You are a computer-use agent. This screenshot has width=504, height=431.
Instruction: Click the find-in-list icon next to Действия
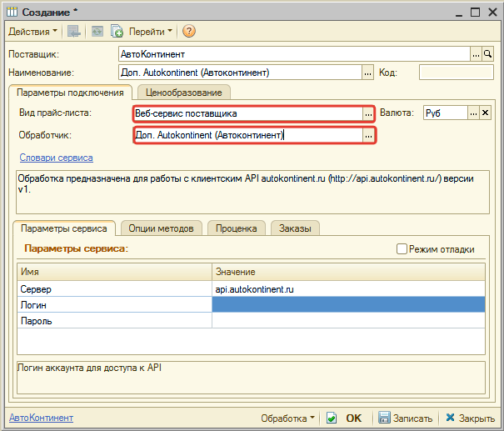click(x=73, y=31)
